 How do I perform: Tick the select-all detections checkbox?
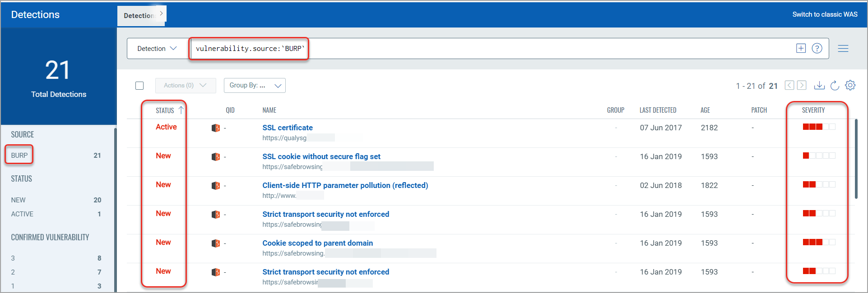pos(139,86)
